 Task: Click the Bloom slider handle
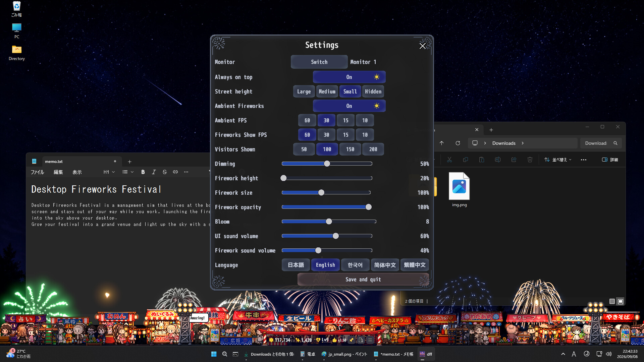coord(329,222)
